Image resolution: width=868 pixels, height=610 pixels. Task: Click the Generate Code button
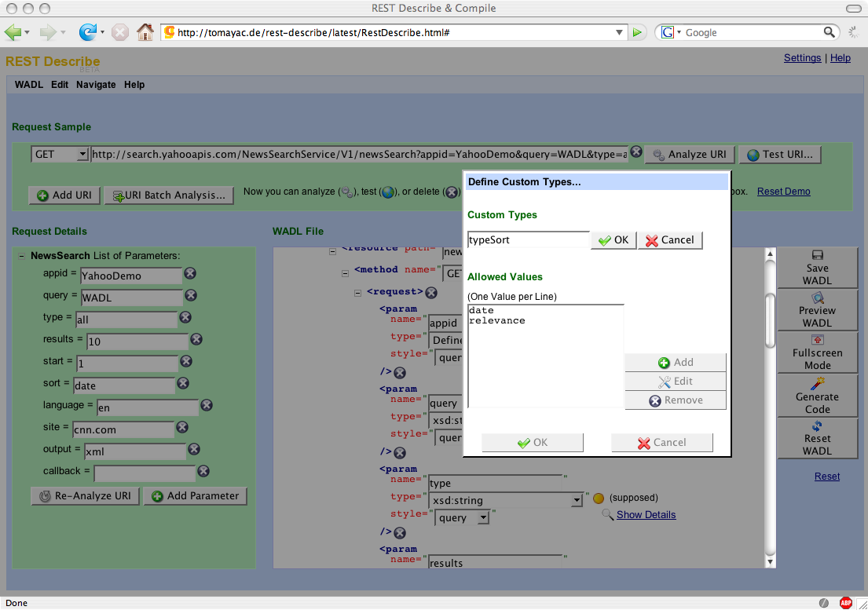pos(817,396)
